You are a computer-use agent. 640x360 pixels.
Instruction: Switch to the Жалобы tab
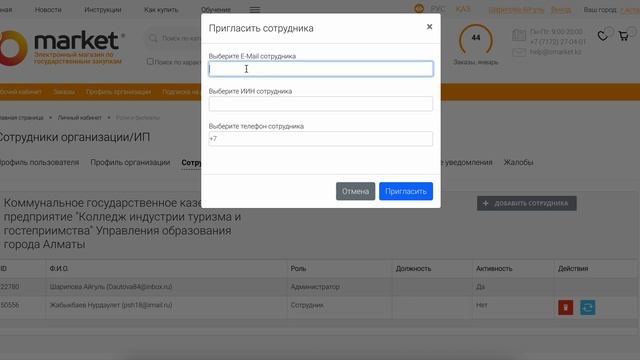pyautogui.click(x=518, y=162)
